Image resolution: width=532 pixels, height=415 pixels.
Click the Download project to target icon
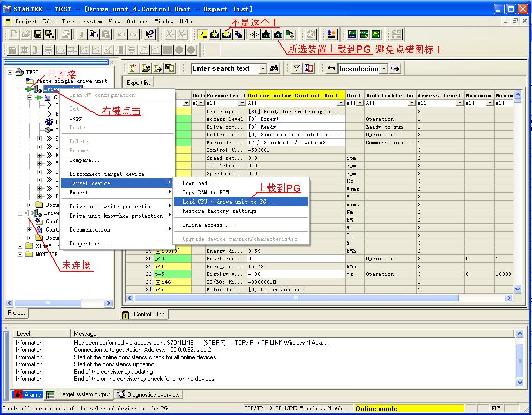point(215,34)
